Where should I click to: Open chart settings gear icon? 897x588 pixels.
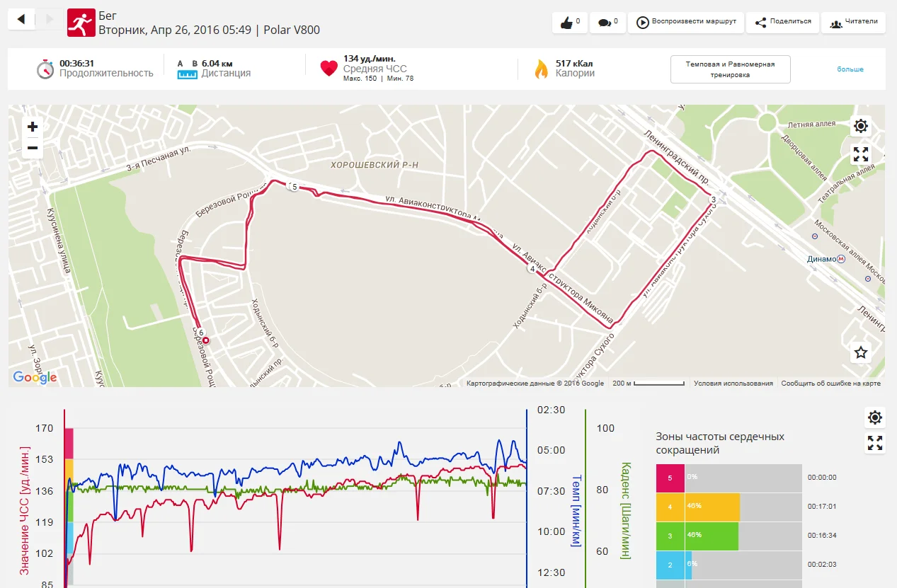pos(875,417)
